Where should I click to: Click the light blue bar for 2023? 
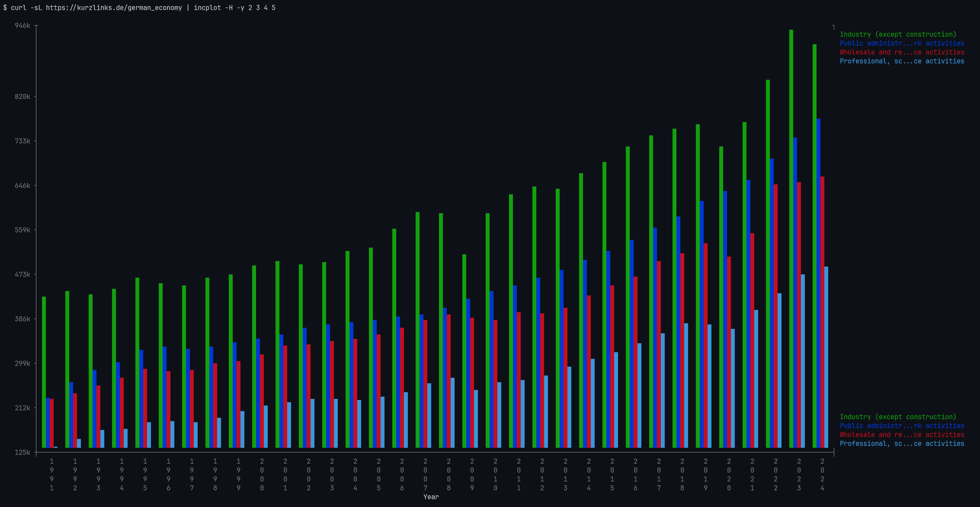click(x=803, y=361)
